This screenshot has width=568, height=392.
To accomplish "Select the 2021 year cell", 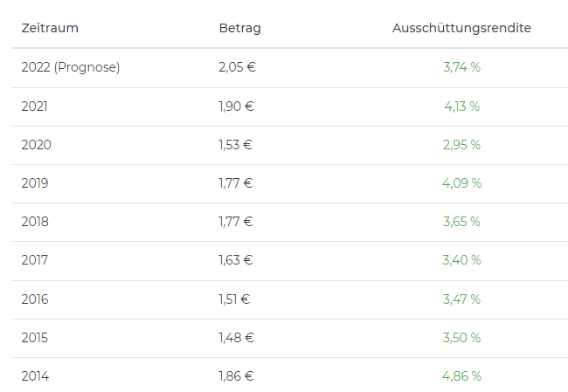I will (35, 107).
